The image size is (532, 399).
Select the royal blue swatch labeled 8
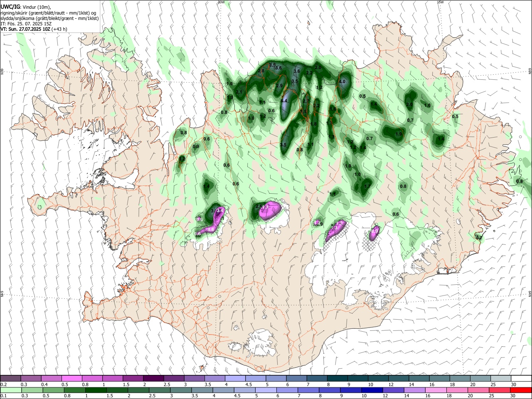[330, 390]
